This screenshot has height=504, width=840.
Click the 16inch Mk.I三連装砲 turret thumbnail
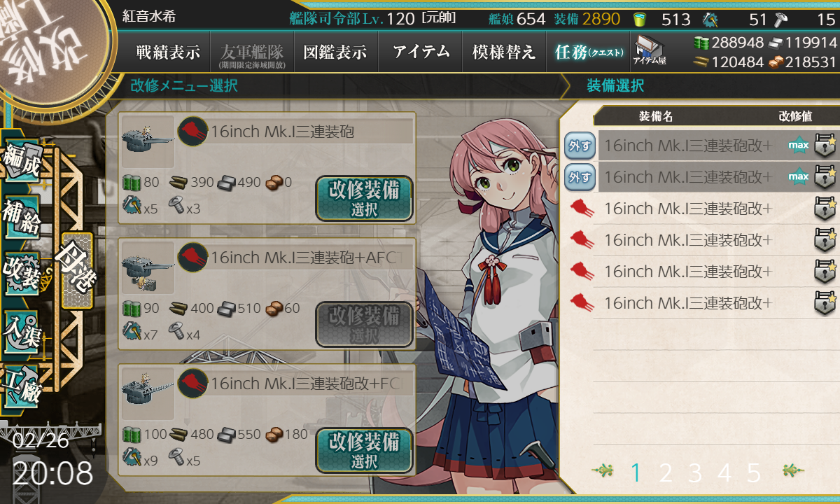point(148,143)
